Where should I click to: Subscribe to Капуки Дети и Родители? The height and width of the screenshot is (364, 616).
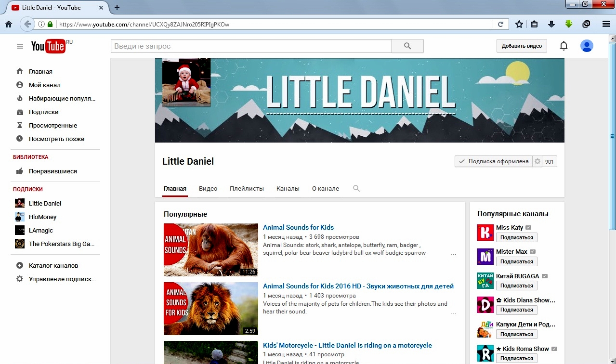click(x=517, y=334)
